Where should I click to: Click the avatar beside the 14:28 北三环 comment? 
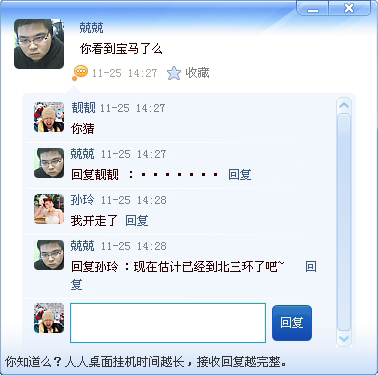coord(49,255)
